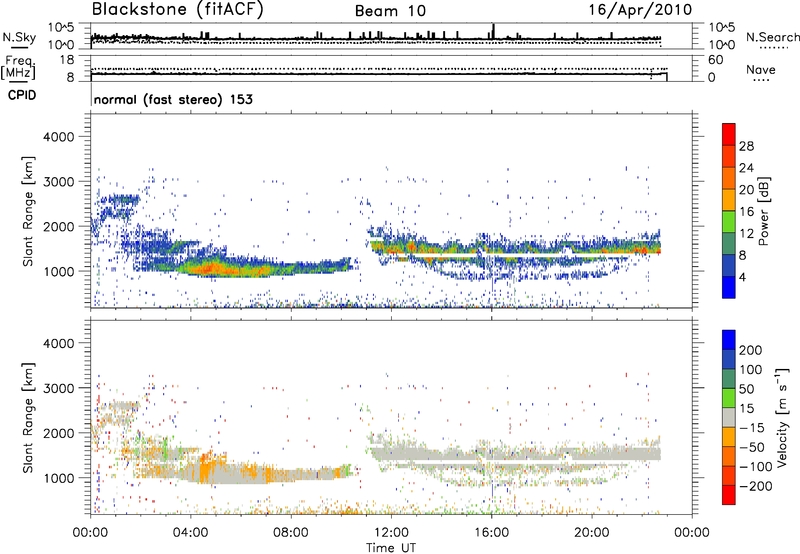Click the '4000' tick on Power panel axis
The width and height of the screenshot is (800, 554).
[59, 137]
